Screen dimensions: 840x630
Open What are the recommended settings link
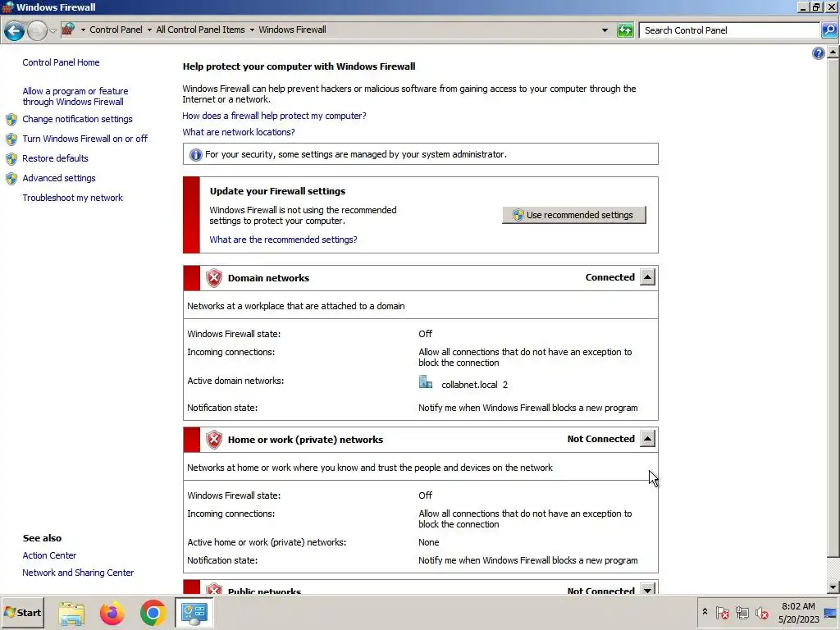tap(283, 240)
